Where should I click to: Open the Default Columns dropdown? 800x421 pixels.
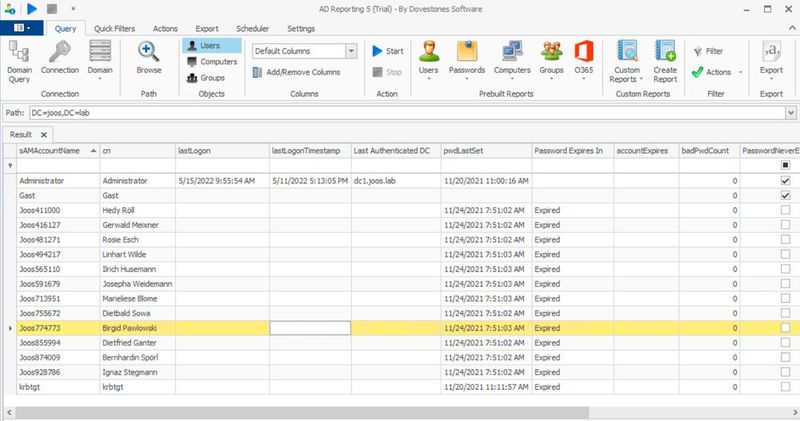pos(352,51)
